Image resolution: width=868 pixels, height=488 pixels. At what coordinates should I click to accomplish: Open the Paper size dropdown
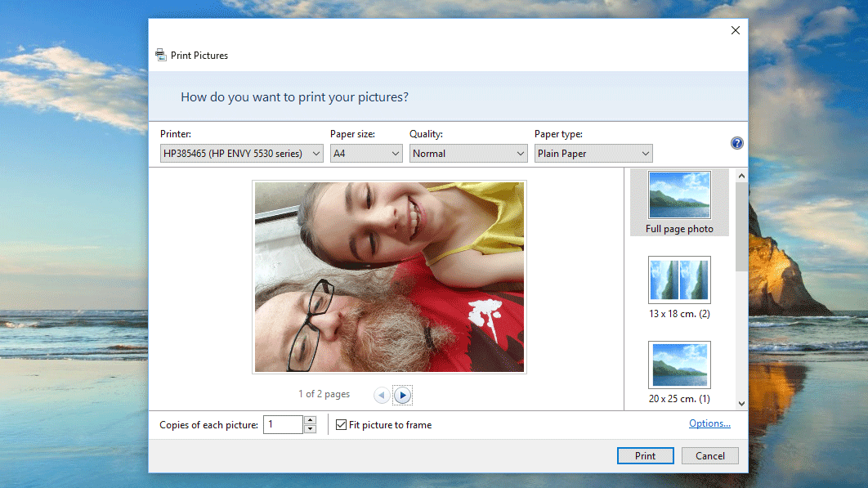click(x=366, y=154)
